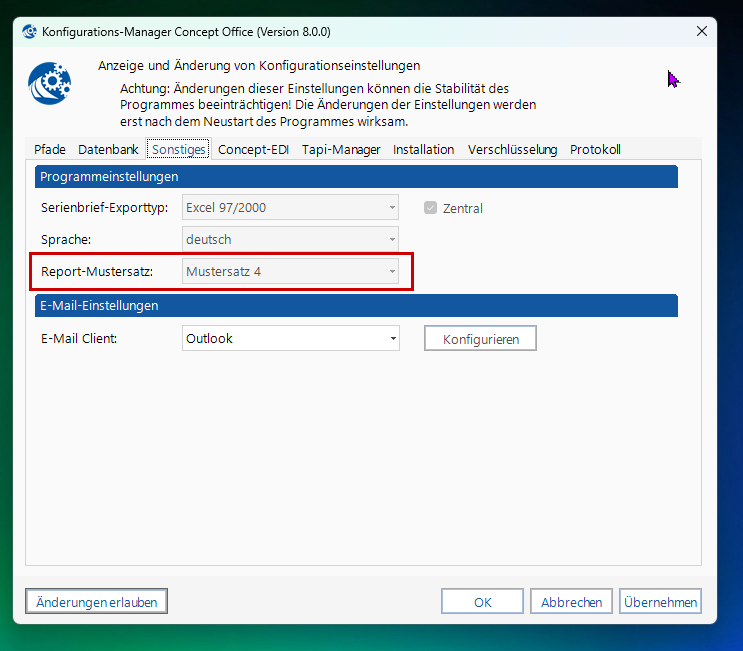The height and width of the screenshot is (651, 743).
Task: Select the Sonstiges tab
Action: coord(179,150)
